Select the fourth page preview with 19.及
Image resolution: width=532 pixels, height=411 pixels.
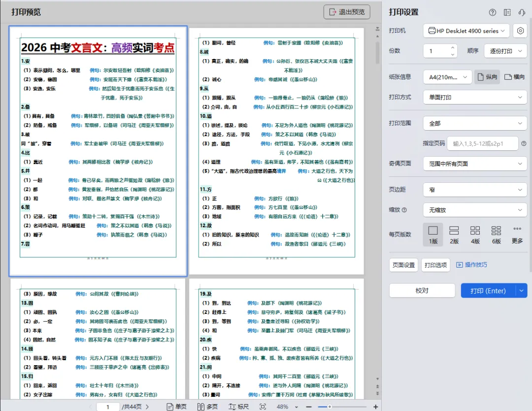(276, 340)
